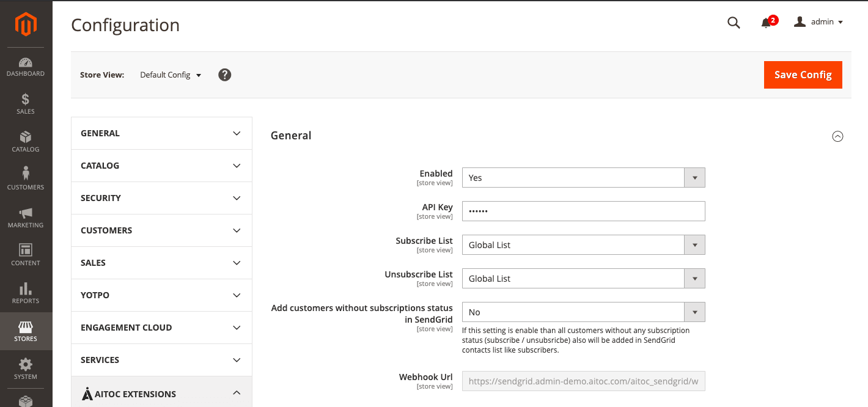This screenshot has height=407, width=868.
Task: Expand the SECURITY config tab
Action: click(x=161, y=198)
